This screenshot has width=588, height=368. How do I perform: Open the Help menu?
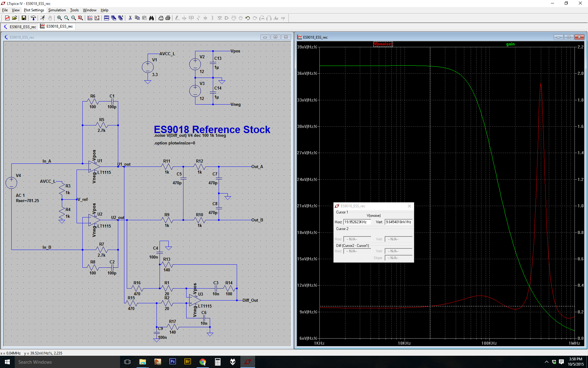[104, 10]
